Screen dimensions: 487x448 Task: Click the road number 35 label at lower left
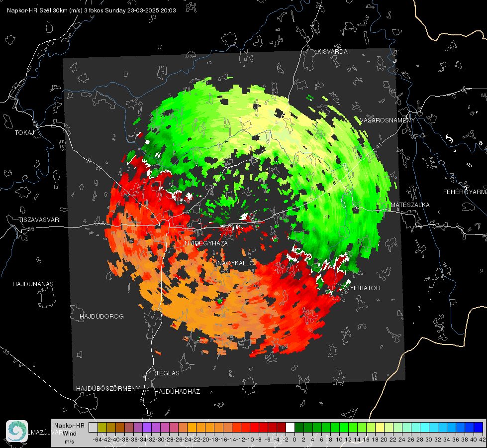tap(6, 352)
